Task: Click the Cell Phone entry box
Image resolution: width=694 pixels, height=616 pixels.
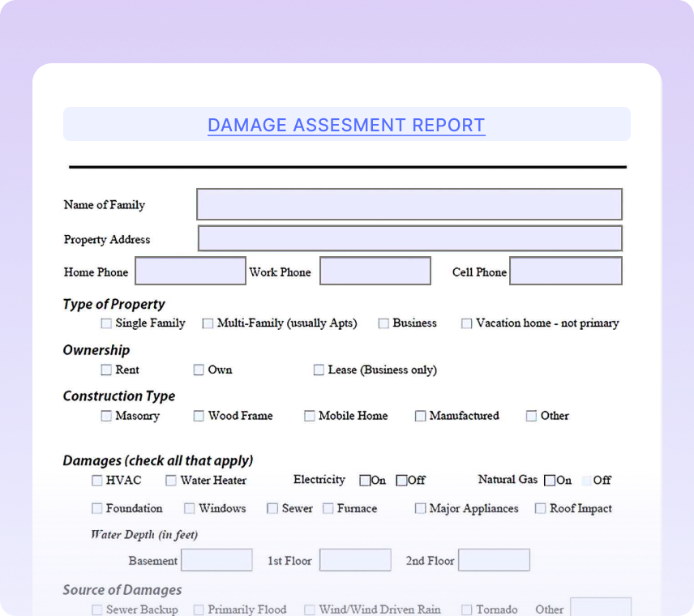Action: (565, 271)
